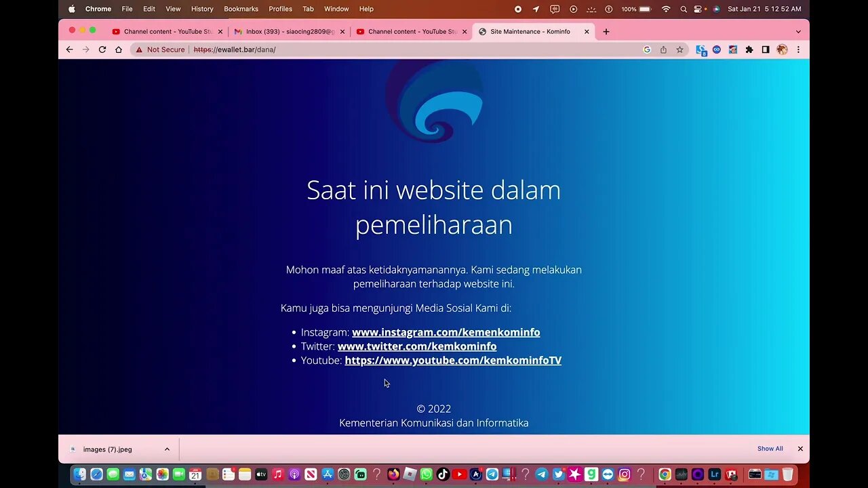
Task: Open the File menu
Action: (127, 9)
